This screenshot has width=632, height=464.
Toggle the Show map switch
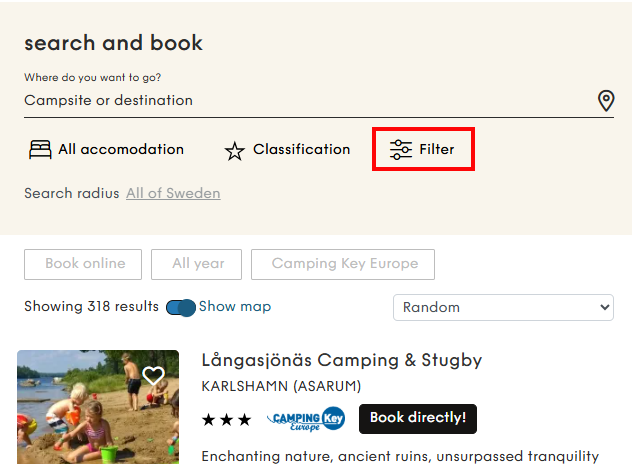pos(181,307)
